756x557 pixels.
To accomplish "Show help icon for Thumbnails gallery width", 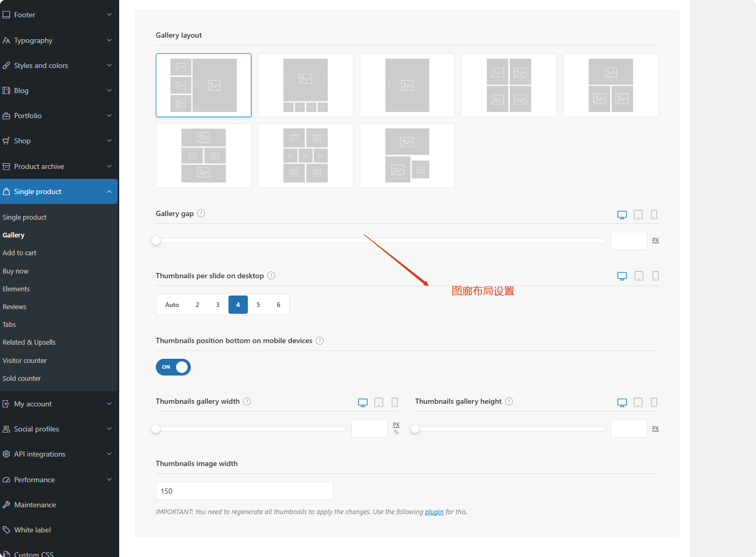I will 247,402.
